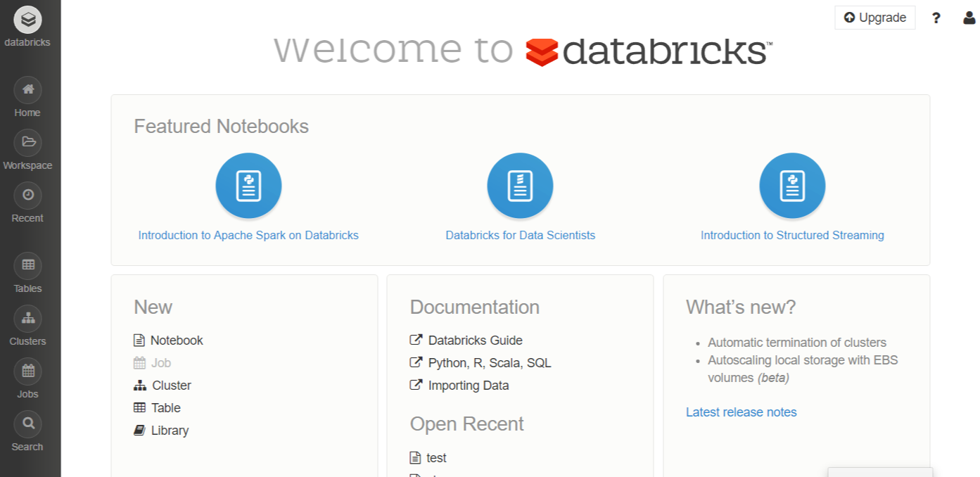The image size is (980, 477).
Task: Click the file icon beside test
Action: pyautogui.click(x=415, y=458)
